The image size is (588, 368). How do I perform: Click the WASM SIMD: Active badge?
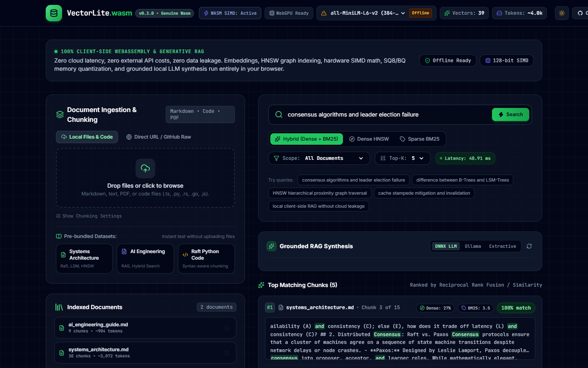(230, 13)
